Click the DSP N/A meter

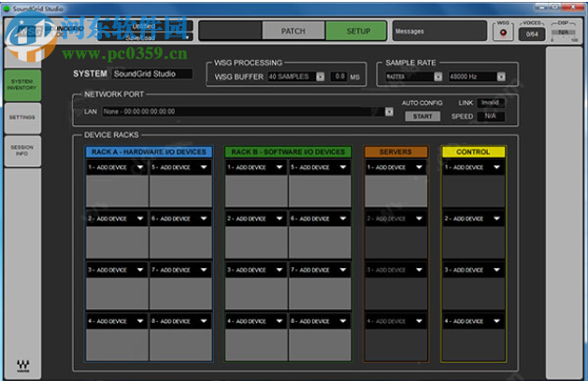[x=564, y=33]
